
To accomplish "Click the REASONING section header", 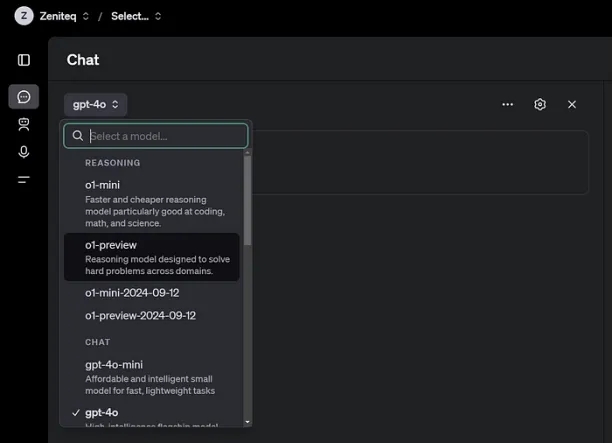I will [113, 163].
